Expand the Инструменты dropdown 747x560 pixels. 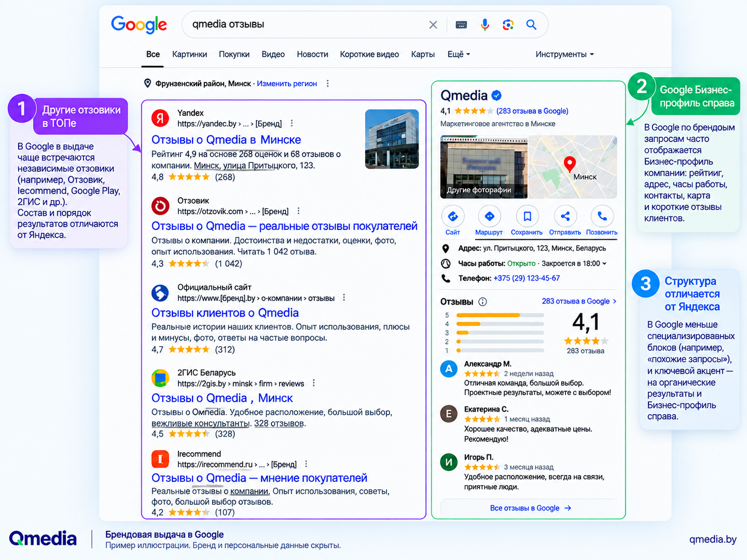click(565, 54)
